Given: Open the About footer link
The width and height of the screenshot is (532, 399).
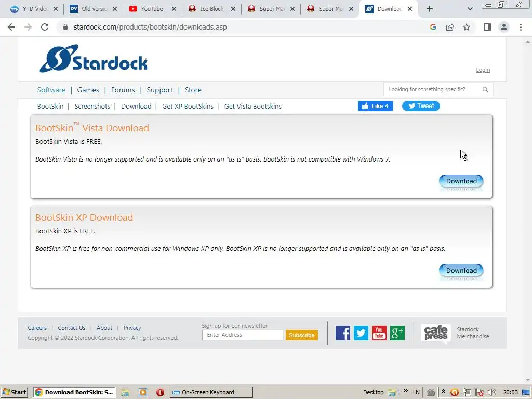Looking at the screenshot, I should point(104,328).
